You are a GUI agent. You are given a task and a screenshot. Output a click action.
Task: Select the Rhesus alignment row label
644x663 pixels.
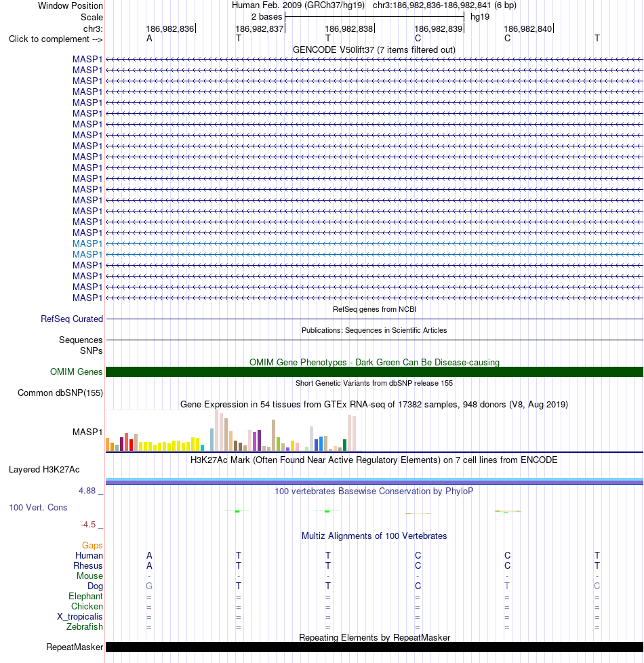(88, 566)
